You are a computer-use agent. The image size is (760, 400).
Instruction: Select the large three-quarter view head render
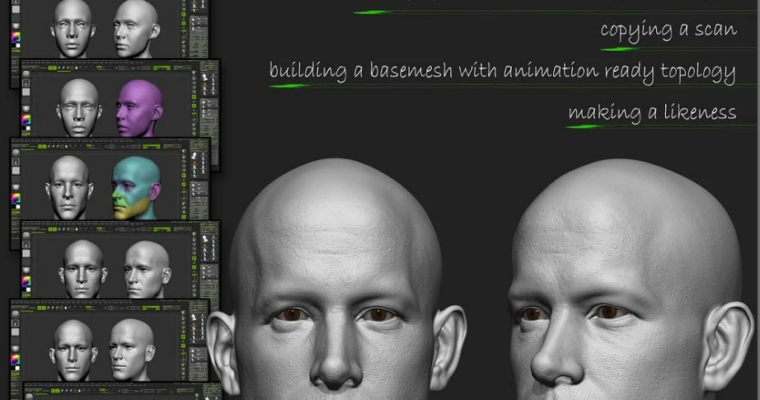630,279
